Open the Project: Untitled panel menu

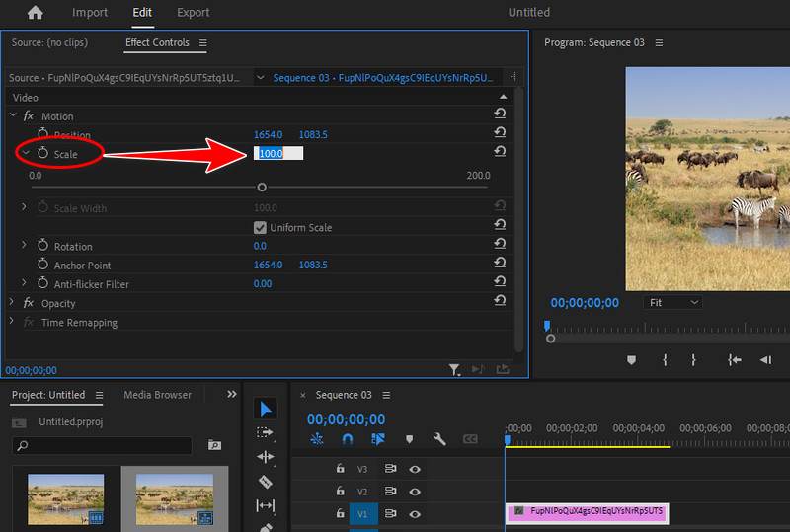(100, 395)
